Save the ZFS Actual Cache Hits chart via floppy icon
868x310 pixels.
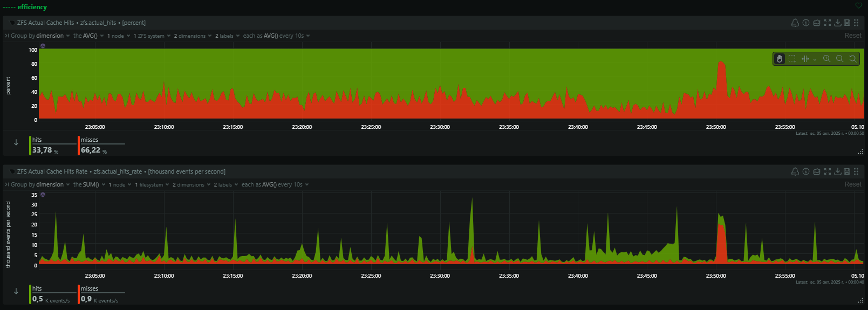[x=847, y=23]
